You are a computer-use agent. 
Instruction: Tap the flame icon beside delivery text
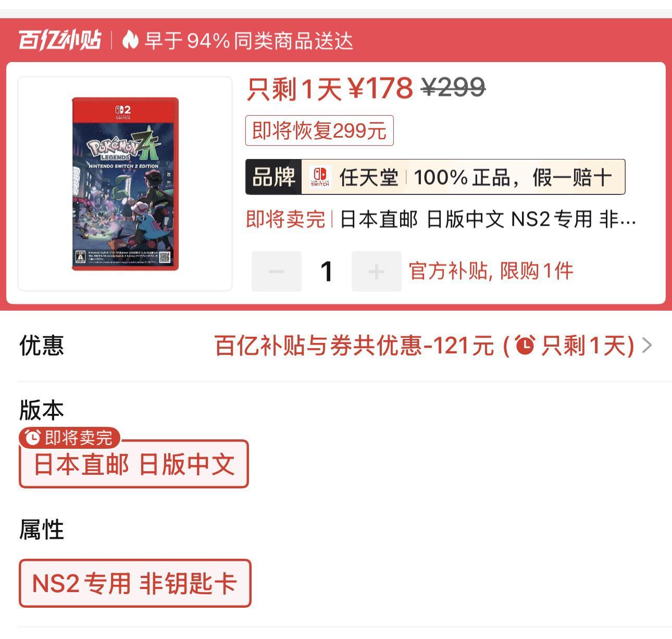pos(130,40)
